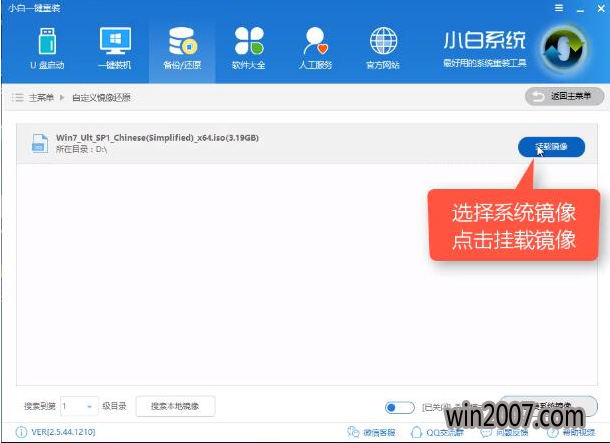This screenshot has width=610, height=443.
Task: Open the 人工服务 tab
Action: tap(316, 49)
